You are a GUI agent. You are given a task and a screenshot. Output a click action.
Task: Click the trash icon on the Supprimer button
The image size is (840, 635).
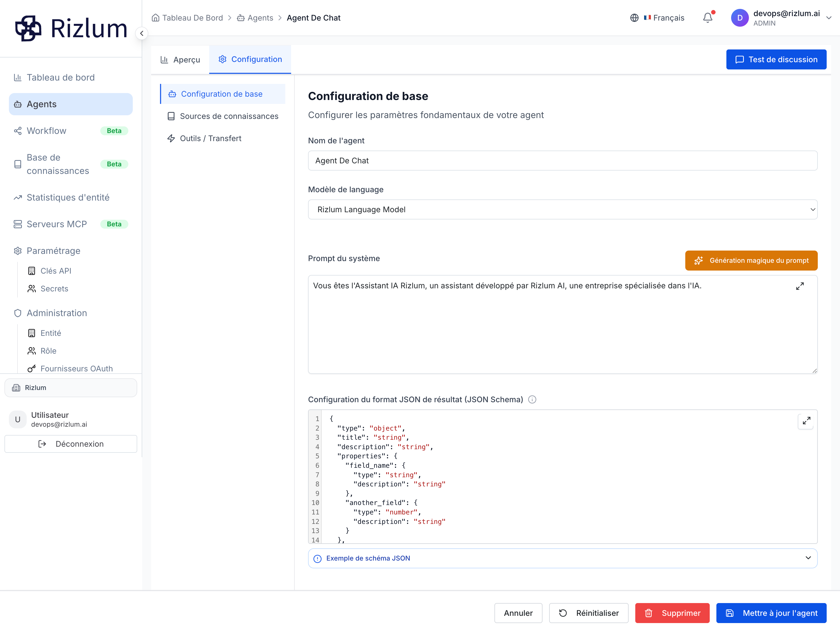pos(649,613)
